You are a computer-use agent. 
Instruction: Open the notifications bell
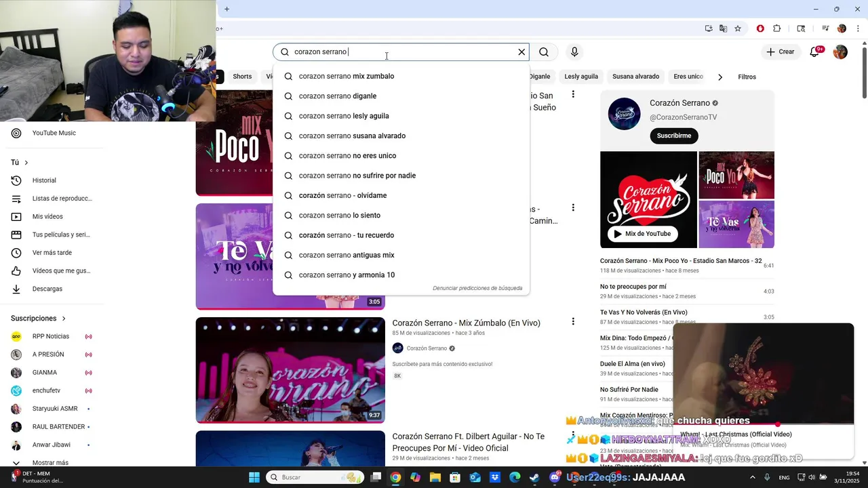pos(815,52)
